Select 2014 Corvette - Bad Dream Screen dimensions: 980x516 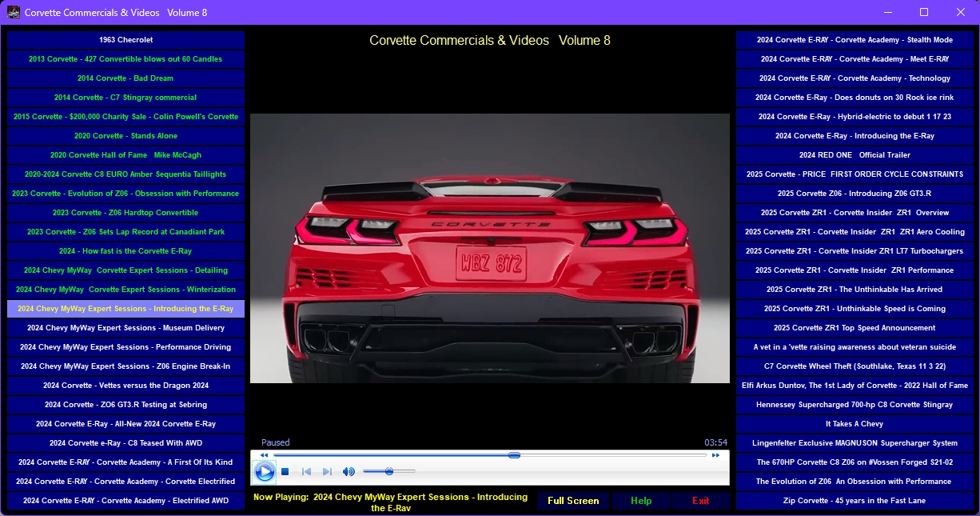[x=125, y=78]
